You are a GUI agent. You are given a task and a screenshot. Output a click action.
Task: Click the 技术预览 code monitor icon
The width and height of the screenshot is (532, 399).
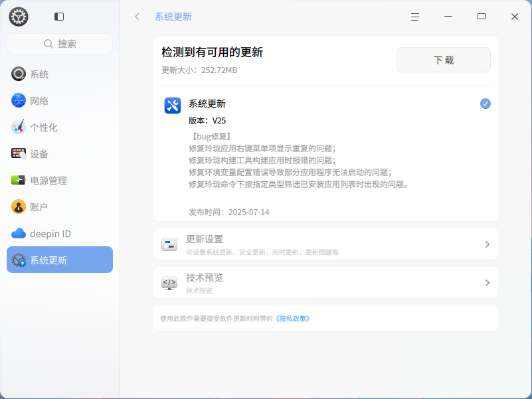tap(169, 283)
